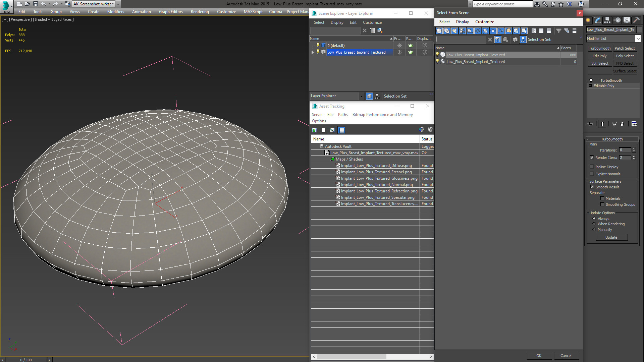Open the Display menu in Scene Explorer
The height and width of the screenshot is (362, 644).
[337, 22]
